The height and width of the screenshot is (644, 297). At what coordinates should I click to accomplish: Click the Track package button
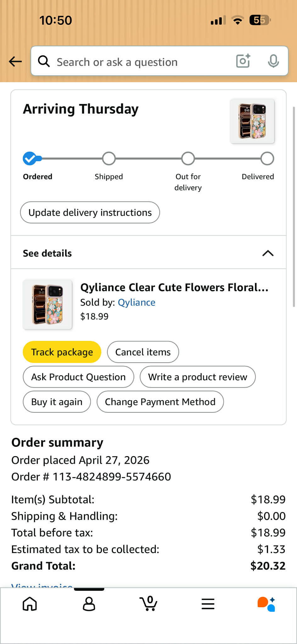[x=62, y=352]
